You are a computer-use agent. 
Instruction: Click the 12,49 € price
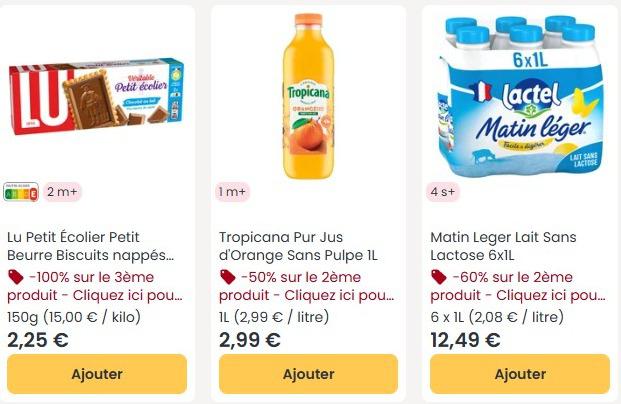[465, 339]
